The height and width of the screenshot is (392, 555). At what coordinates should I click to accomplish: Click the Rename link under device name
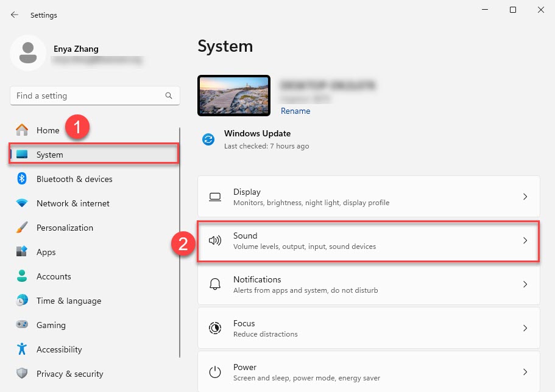[x=295, y=111]
